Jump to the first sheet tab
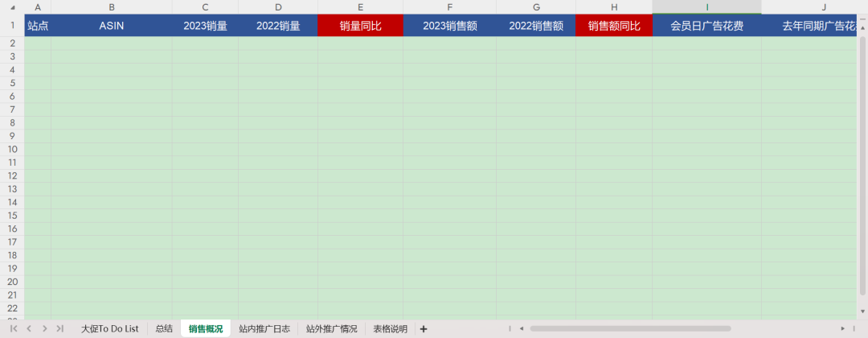The height and width of the screenshot is (338, 868). pos(14,329)
